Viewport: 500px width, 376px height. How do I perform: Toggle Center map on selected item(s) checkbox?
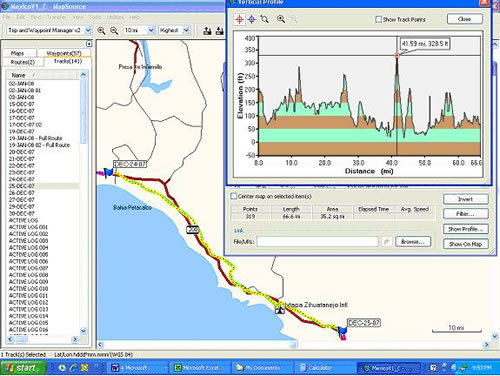pos(234,196)
